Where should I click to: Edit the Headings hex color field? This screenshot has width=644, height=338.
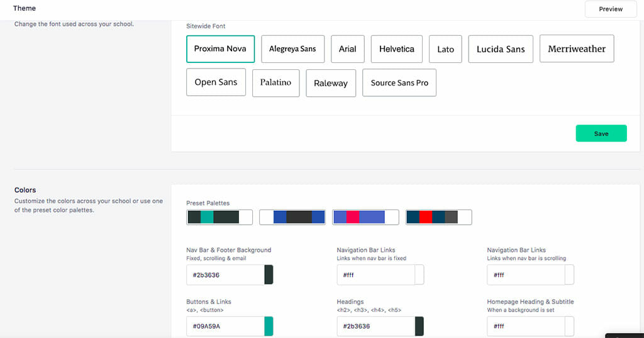pos(376,326)
